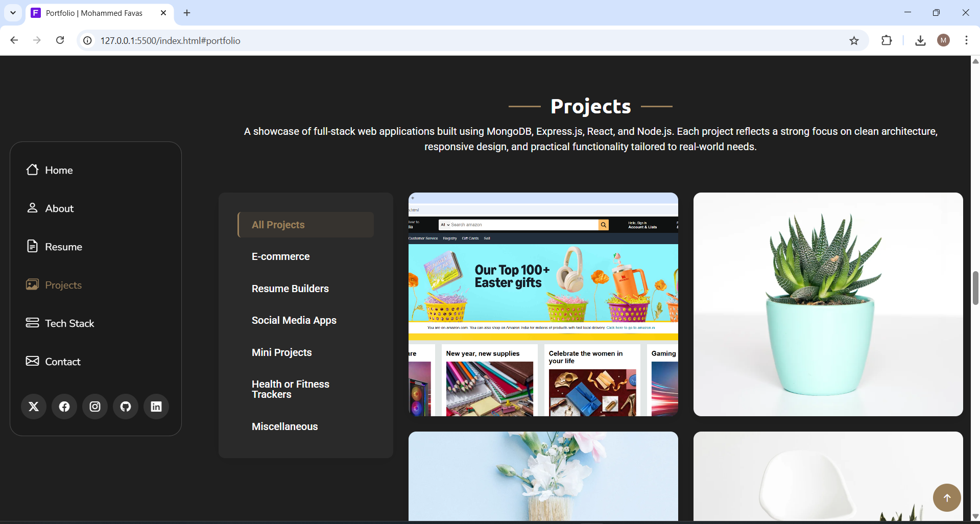Open the tab search chevron
Screen dimensions: 980x524
(x=13, y=13)
